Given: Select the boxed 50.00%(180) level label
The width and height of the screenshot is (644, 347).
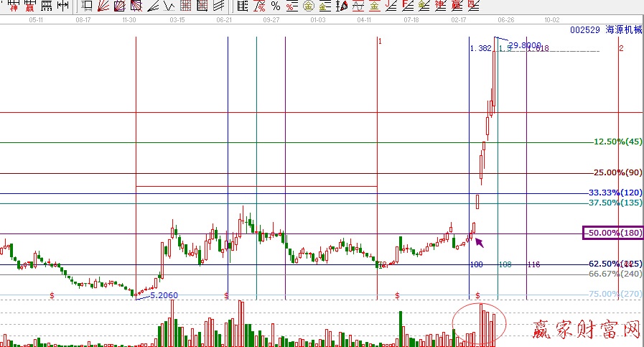Looking at the screenshot, I should [612, 233].
